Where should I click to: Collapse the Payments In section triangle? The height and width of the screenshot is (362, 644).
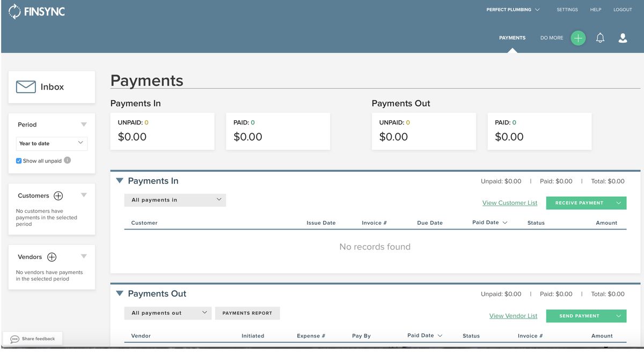119,180
